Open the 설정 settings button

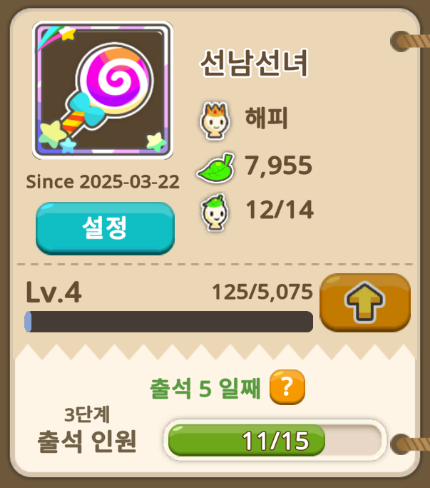105,228
